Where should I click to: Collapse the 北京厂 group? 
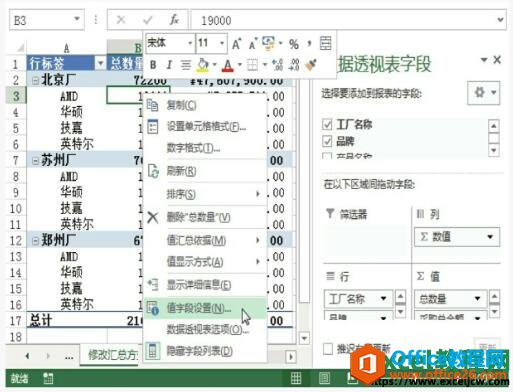tap(35, 80)
